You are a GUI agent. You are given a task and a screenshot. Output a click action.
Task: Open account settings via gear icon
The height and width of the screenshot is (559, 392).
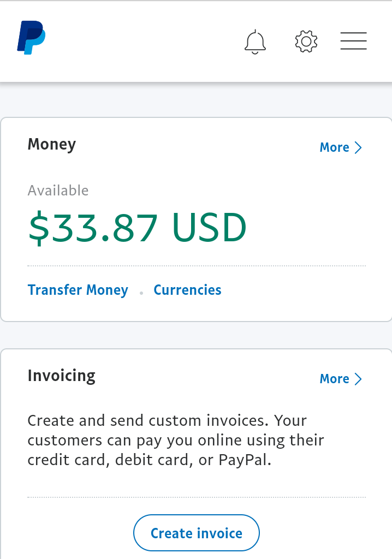[306, 41]
